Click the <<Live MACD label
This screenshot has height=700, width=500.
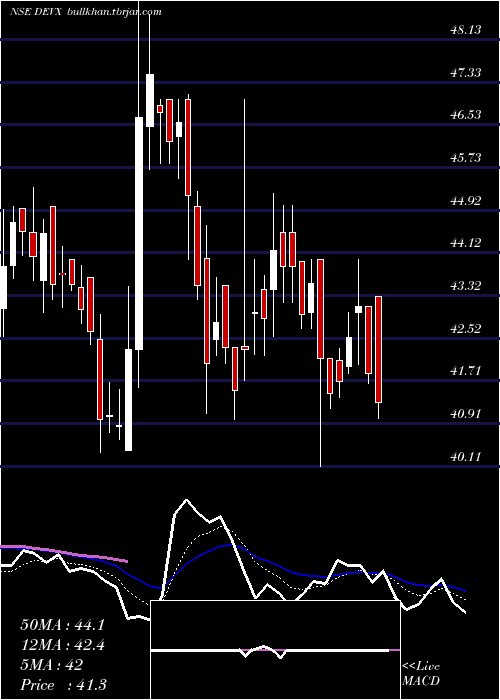(421, 674)
